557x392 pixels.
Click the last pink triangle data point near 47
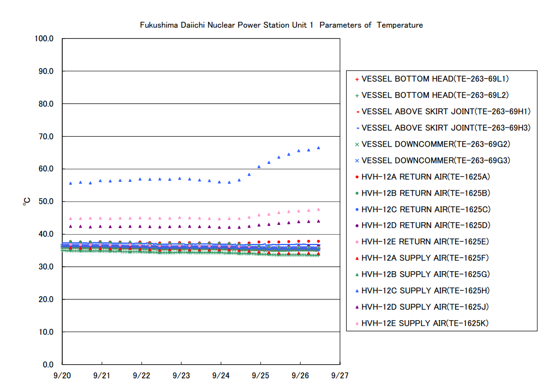pos(319,210)
